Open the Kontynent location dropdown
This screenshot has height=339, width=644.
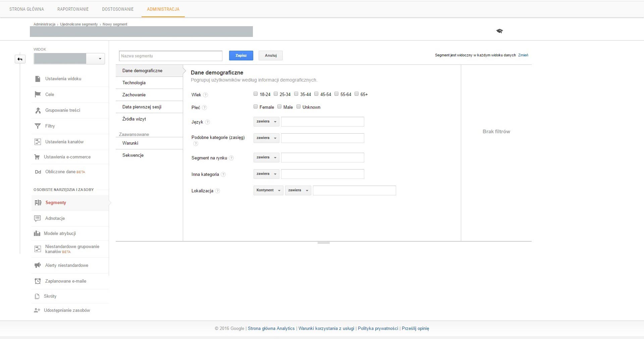coord(268,190)
